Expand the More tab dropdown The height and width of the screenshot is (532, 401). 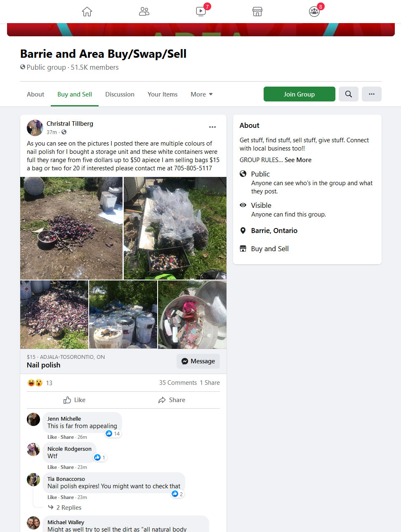click(202, 94)
